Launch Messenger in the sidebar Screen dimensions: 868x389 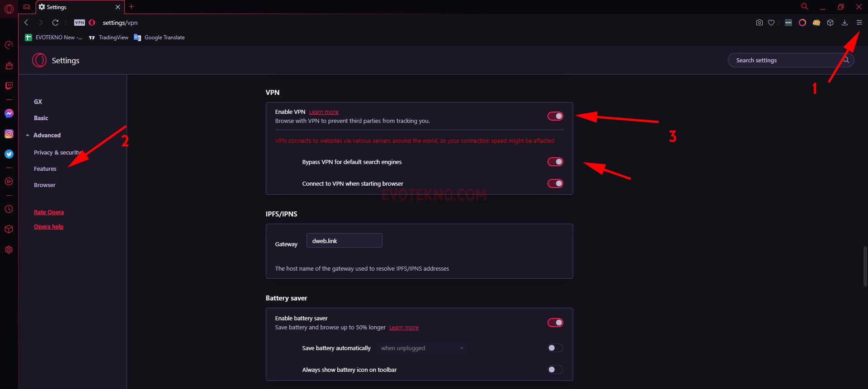9,113
